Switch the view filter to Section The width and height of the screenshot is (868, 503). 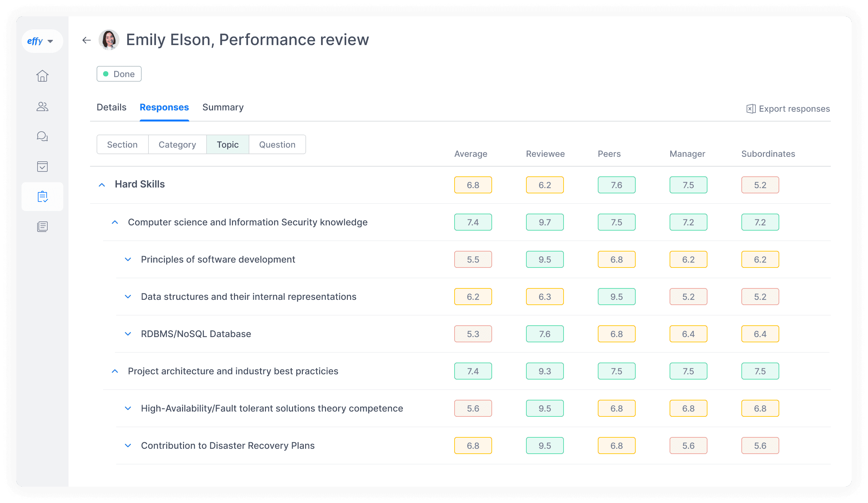(x=122, y=144)
